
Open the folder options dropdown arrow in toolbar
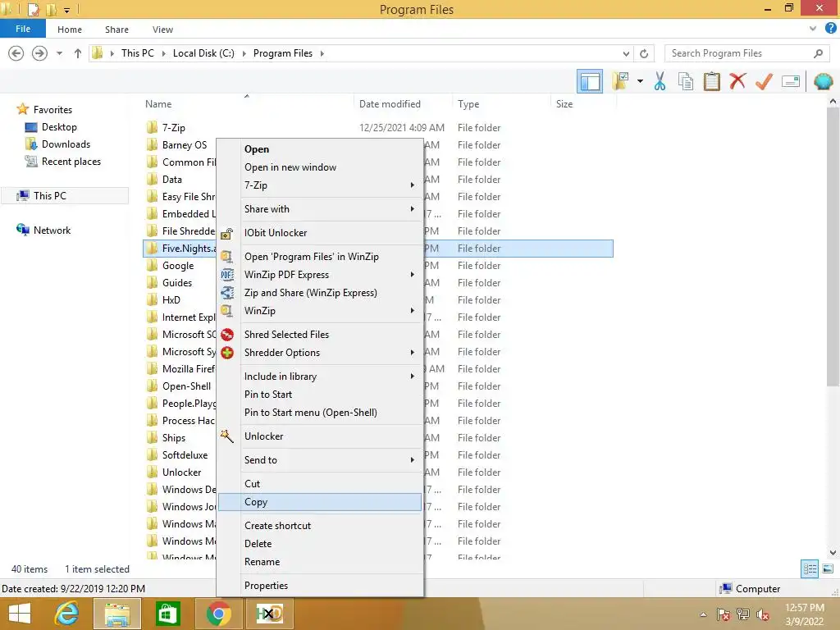click(x=640, y=81)
